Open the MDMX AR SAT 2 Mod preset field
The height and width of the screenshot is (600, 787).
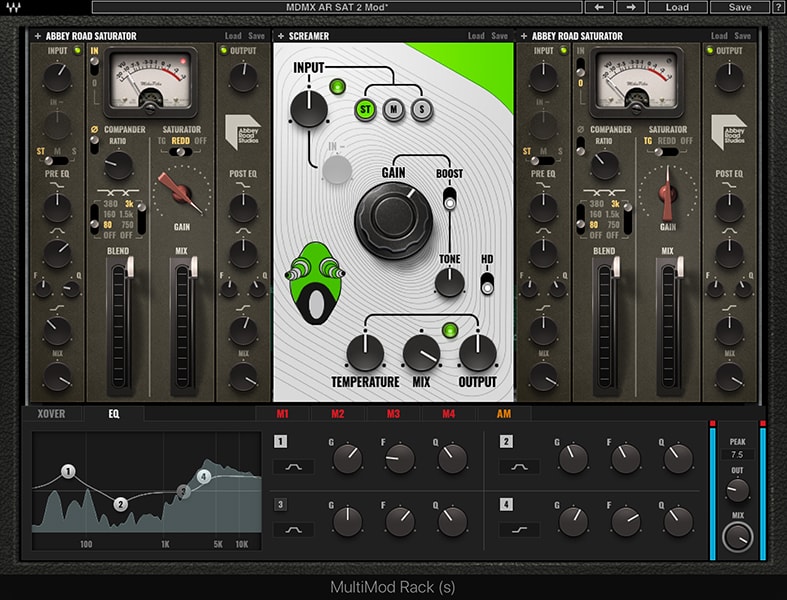tap(337, 7)
